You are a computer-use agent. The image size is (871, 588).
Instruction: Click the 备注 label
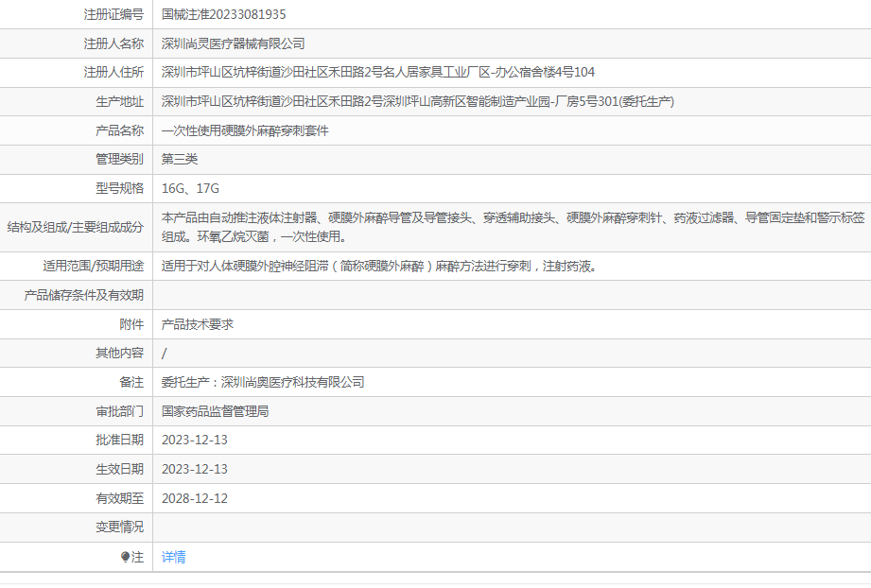[x=131, y=382]
